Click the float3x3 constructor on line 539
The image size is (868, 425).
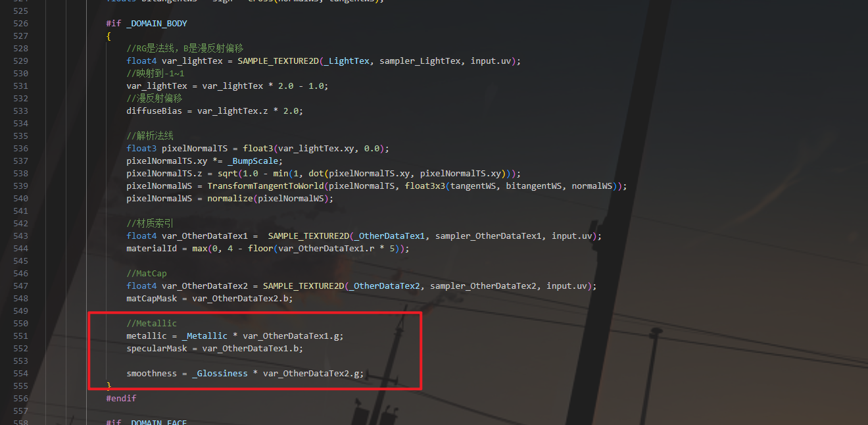coord(425,186)
